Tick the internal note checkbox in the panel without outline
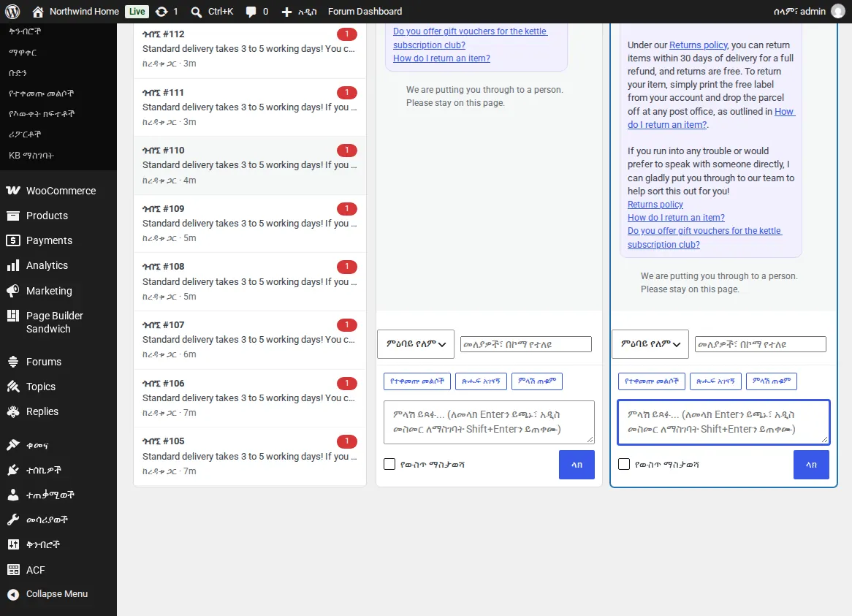Image resolution: width=852 pixels, height=616 pixels. coord(389,465)
